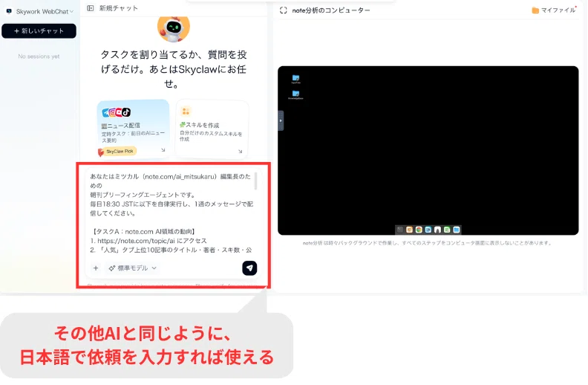Image resolution: width=588 pixels, height=385 pixels.
Task: Click the Skywork logo icon
Action: (9, 11)
